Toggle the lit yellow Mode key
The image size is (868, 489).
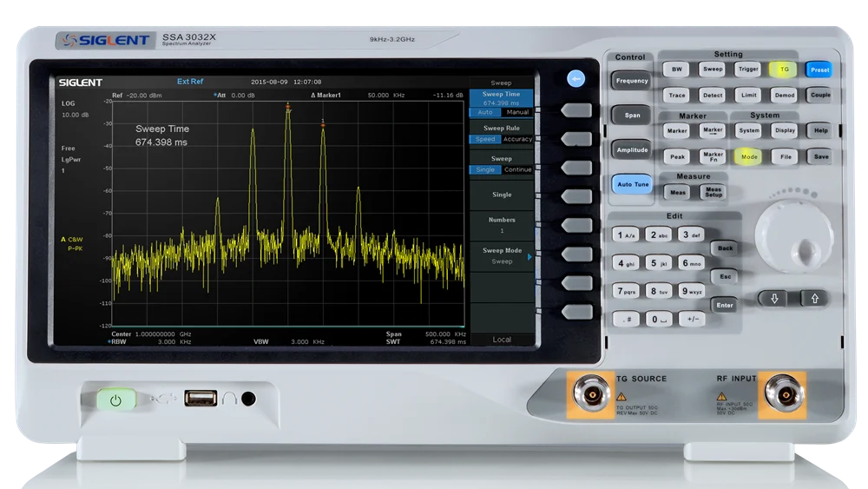[749, 156]
